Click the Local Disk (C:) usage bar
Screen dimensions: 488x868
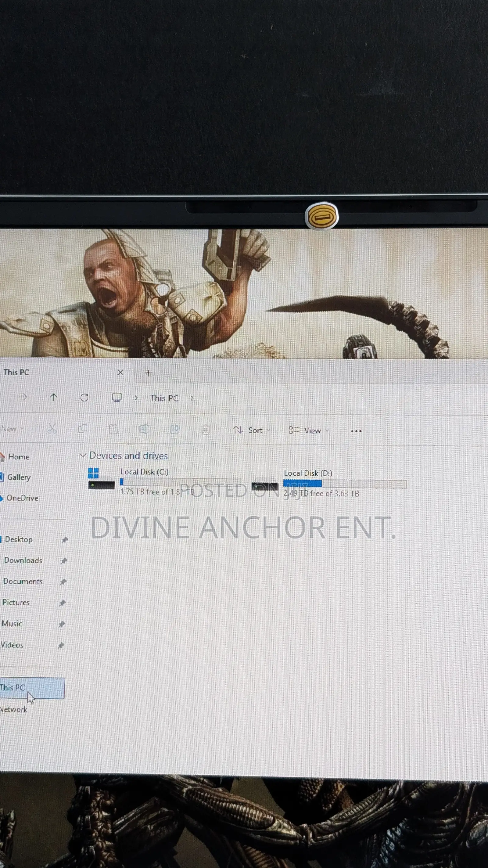180,482
